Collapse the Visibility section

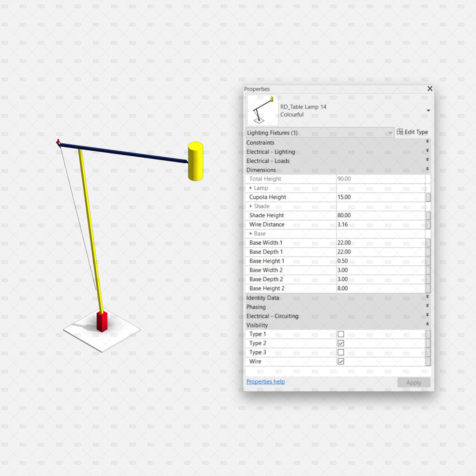pyautogui.click(x=427, y=325)
